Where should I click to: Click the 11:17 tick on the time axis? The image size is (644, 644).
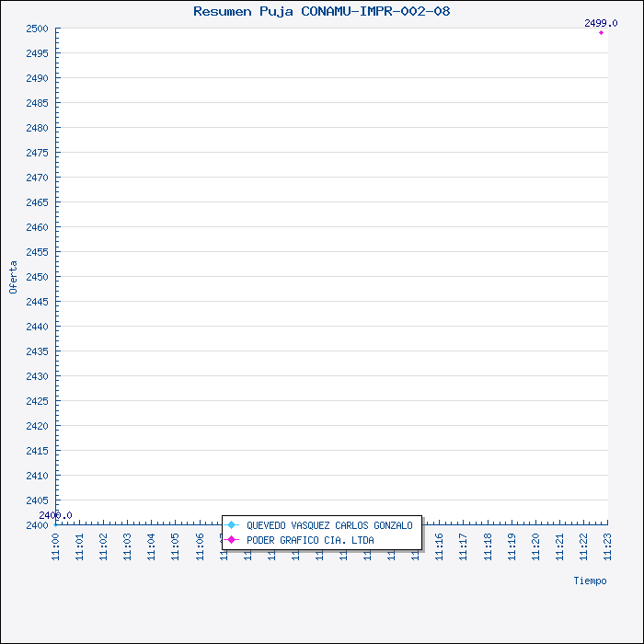[464, 546]
